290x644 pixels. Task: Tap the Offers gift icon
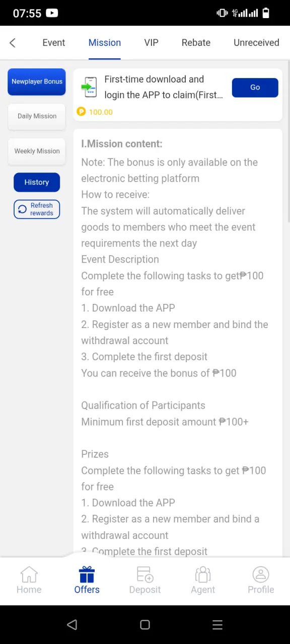[87, 574]
